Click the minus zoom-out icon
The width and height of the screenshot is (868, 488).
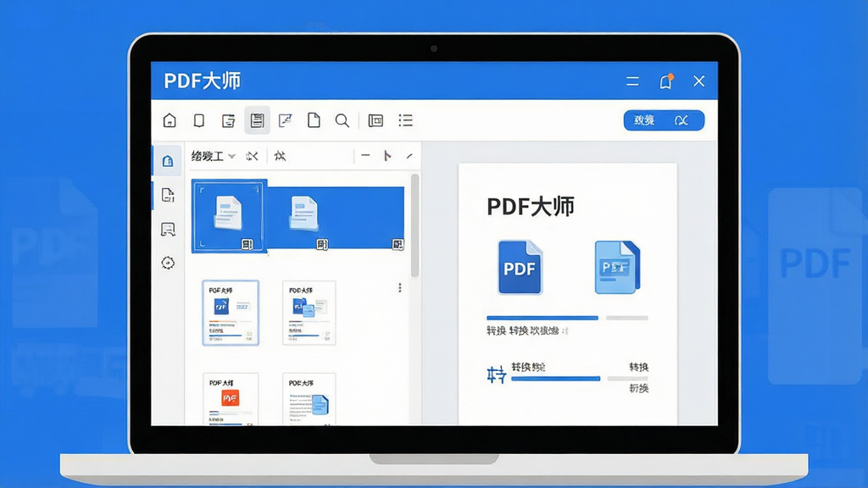[x=365, y=156]
